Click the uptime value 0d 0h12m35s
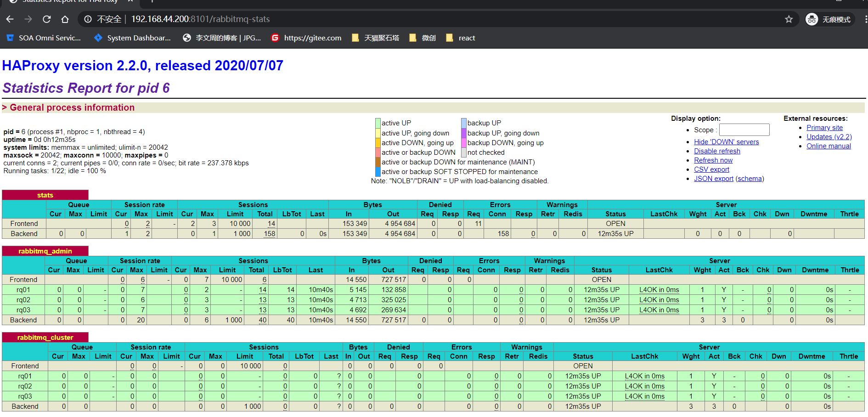The height and width of the screenshot is (417, 868). (x=55, y=140)
